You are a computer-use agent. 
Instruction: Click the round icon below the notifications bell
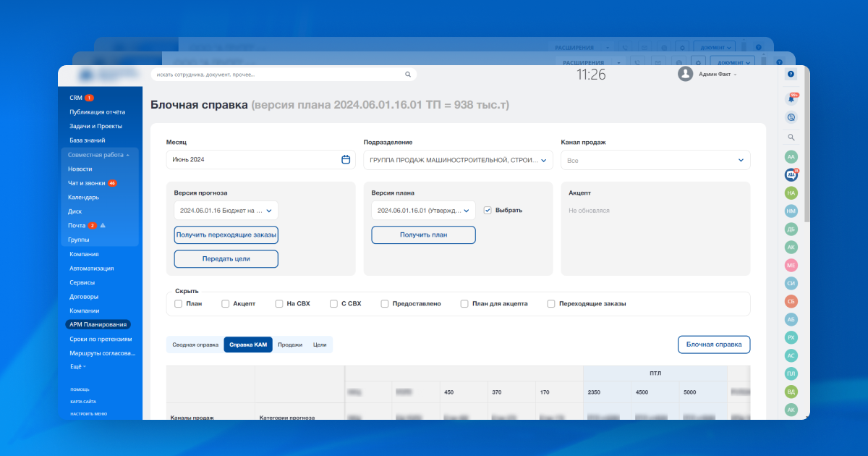click(x=791, y=117)
